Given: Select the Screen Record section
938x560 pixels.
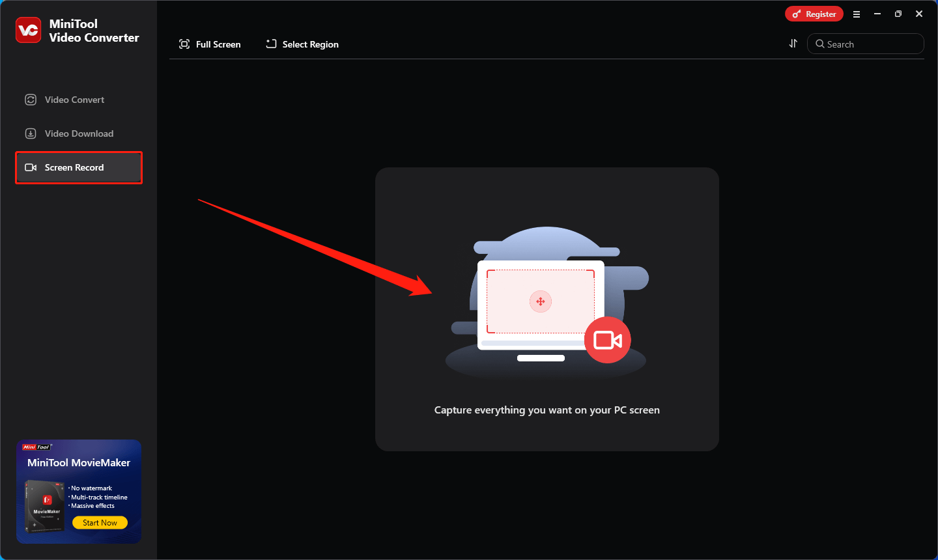Looking at the screenshot, I should tap(78, 167).
